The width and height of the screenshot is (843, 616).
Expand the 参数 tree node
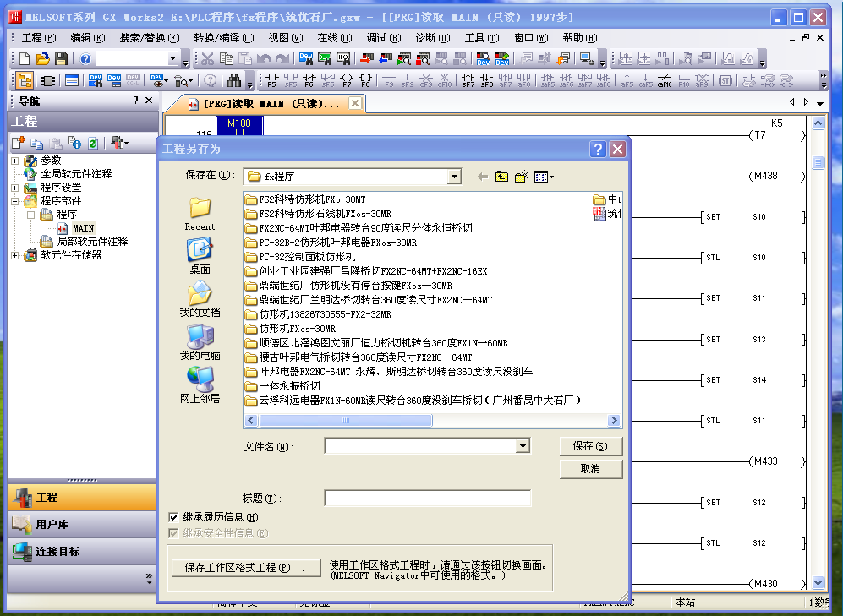point(15,161)
